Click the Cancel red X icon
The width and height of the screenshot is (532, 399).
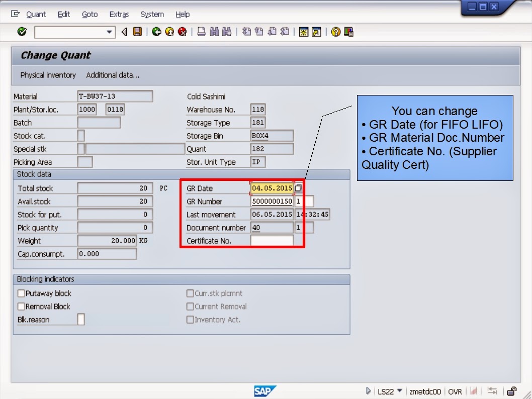pyautogui.click(x=182, y=31)
